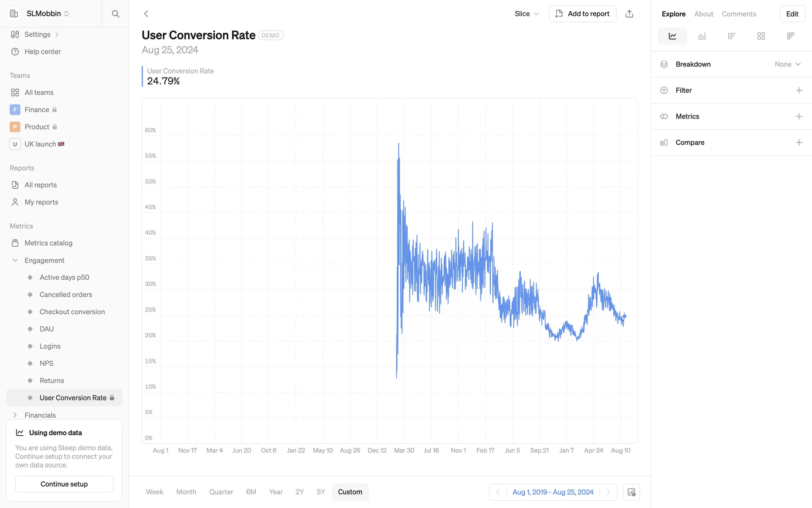Select the line chart view icon
Viewport: 812px width, 508px height.
click(x=672, y=36)
